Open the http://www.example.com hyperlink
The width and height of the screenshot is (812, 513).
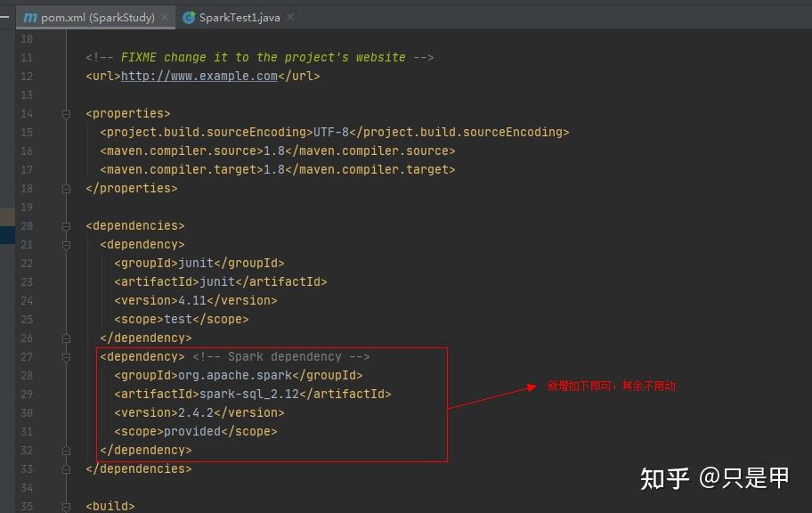coord(199,76)
